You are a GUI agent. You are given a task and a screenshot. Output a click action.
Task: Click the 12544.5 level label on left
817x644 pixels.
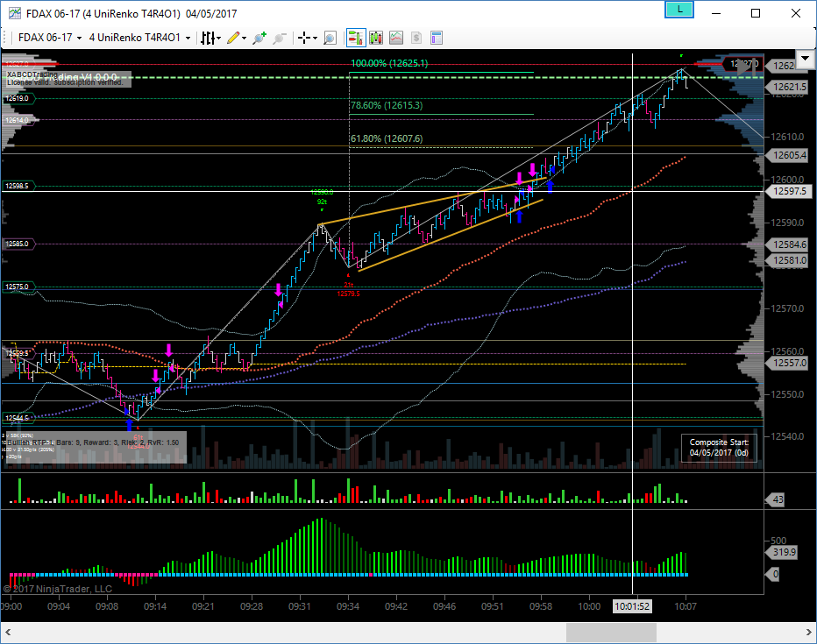(x=18, y=418)
